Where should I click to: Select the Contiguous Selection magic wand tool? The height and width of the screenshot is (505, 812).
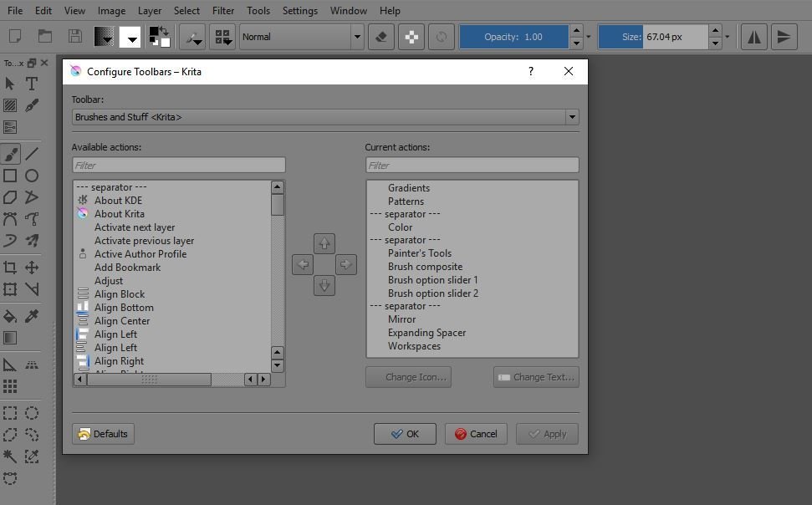[x=10, y=457]
